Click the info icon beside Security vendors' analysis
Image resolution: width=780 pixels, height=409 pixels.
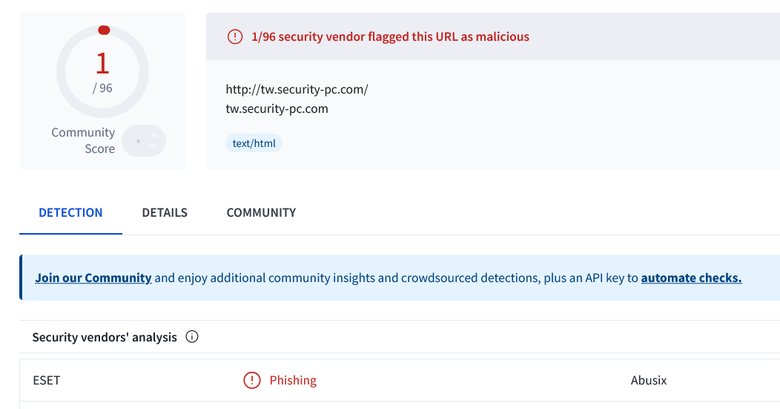[192, 337]
